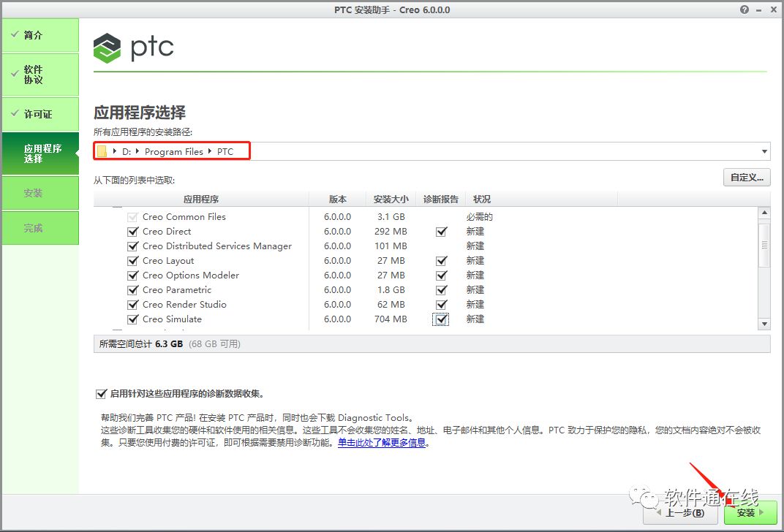Screen dimensions: 784x532
Task: Uncheck Creo Options Modeler application
Action: pyautogui.click(x=132, y=275)
